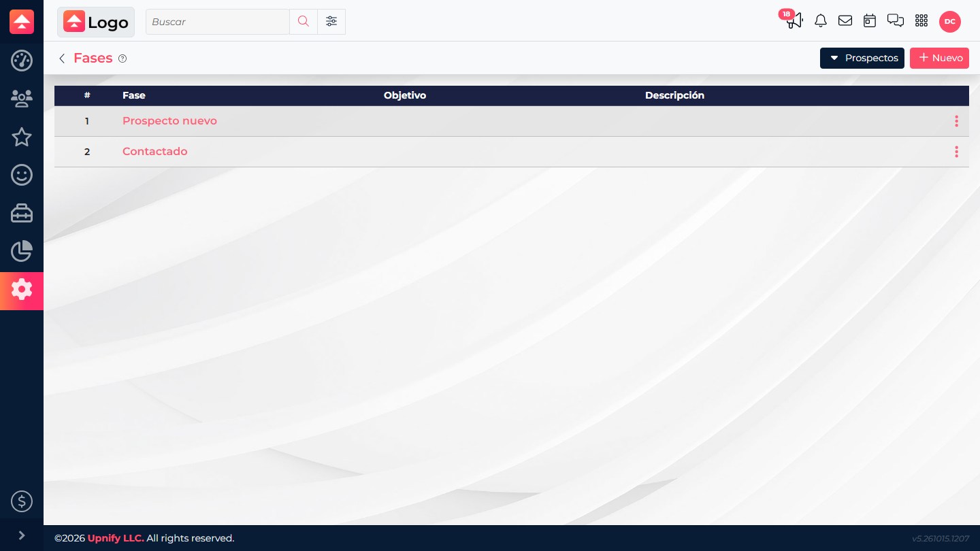Open the mail envelope icon
Viewport: 980px width, 551px height.
pos(845,21)
